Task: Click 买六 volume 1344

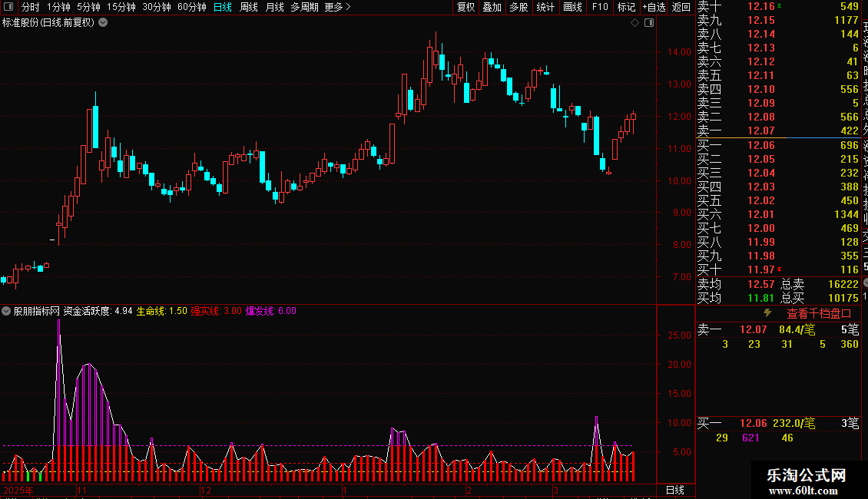Action: point(846,214)
